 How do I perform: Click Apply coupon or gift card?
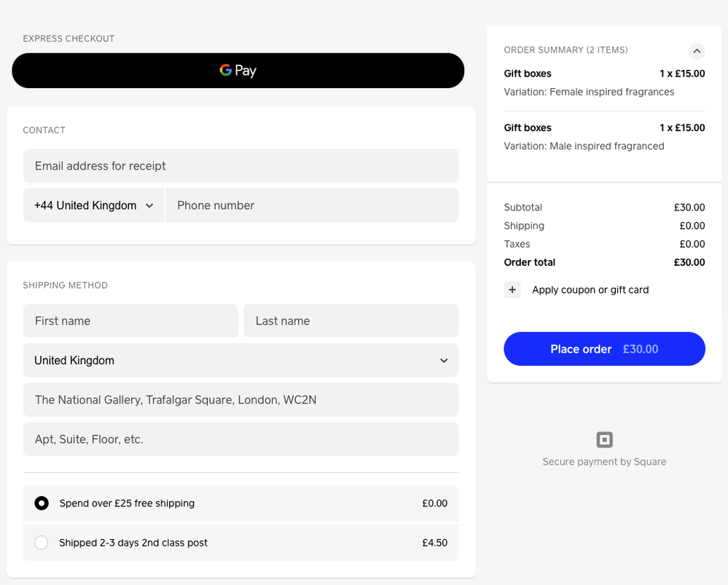[x=590, y=289]
